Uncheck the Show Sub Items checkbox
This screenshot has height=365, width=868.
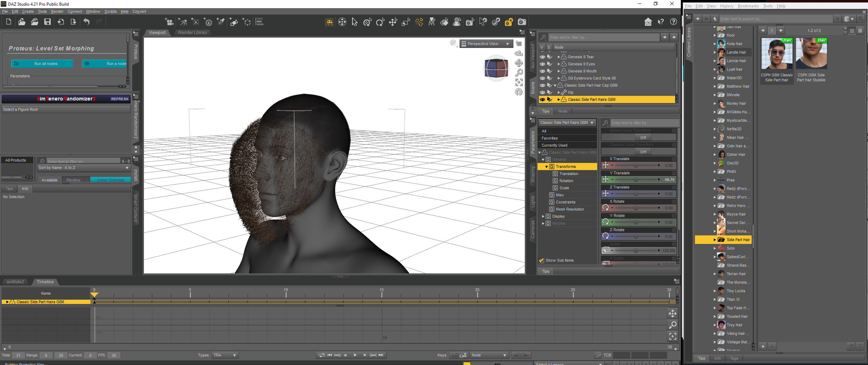[541, 260]
